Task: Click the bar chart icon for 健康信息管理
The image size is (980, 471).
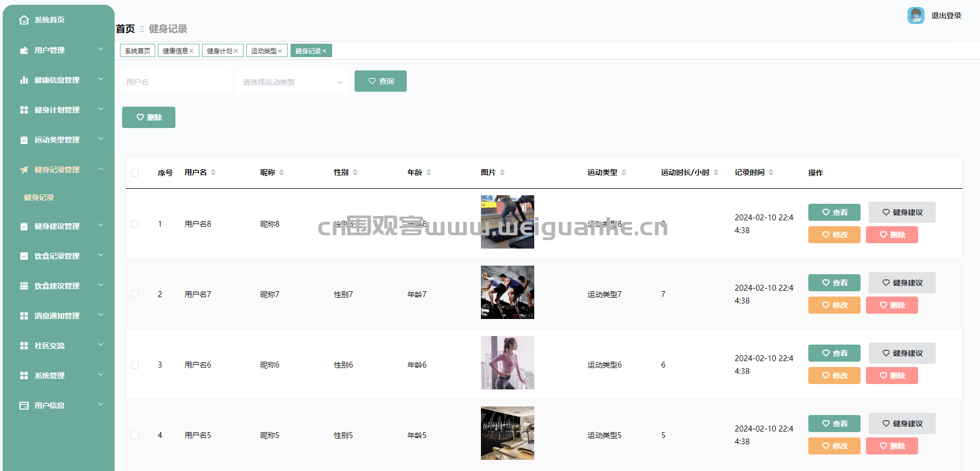Action: coord(24,80)
